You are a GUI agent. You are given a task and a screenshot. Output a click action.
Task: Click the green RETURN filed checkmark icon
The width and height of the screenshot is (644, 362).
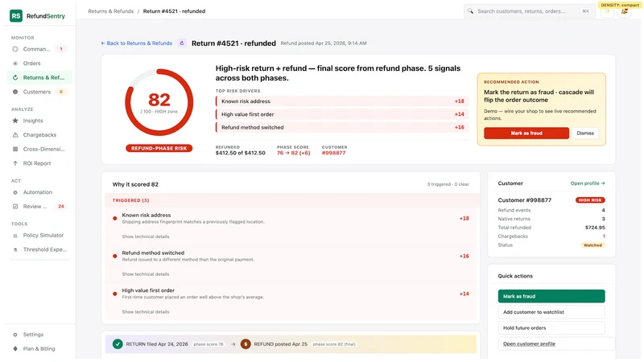tap(118, 344)
